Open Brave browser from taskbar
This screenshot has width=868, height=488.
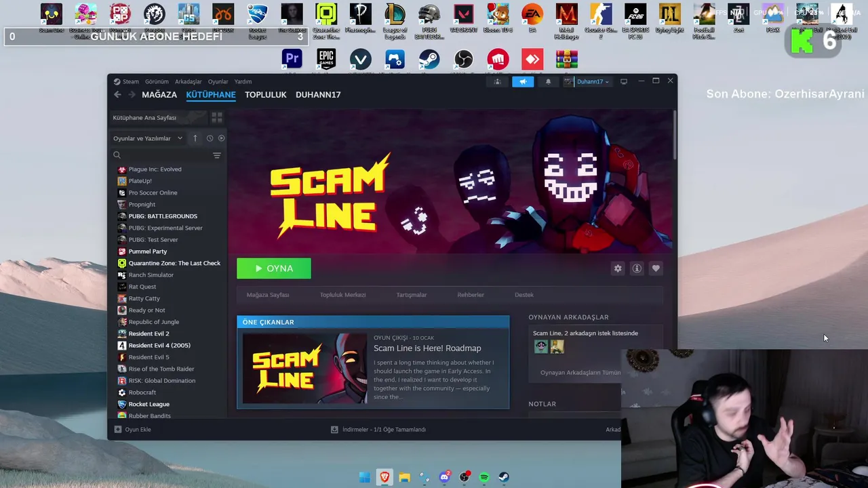(384, 477)
